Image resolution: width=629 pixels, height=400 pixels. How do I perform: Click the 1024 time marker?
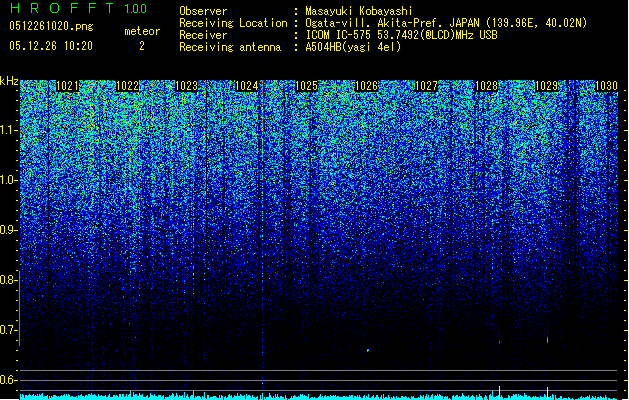(246, 86)
